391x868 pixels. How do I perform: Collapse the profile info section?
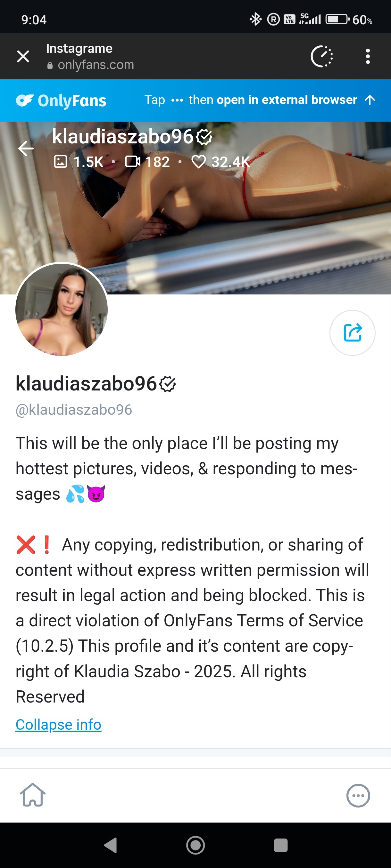point(58,724)
